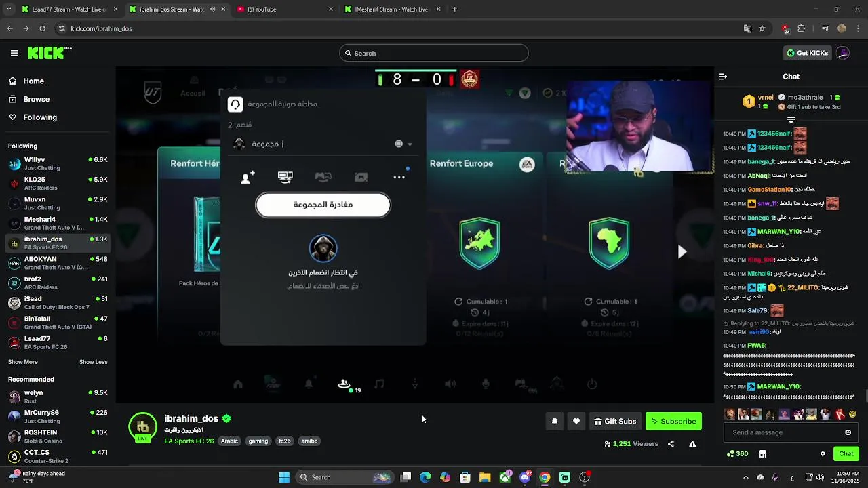Mute the ibrahim_dos browser tab audio
This screenshot has width=868, height=488.
pos(213,9)
